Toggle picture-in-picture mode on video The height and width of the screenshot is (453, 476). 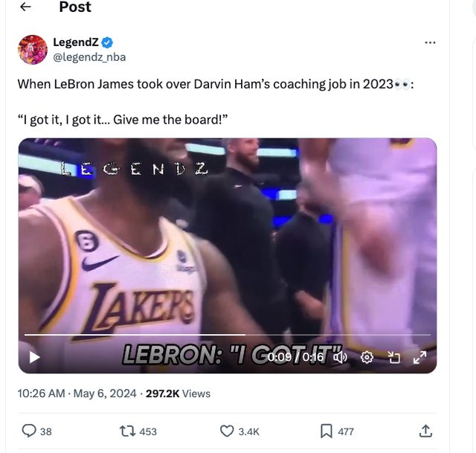(393, 357)
